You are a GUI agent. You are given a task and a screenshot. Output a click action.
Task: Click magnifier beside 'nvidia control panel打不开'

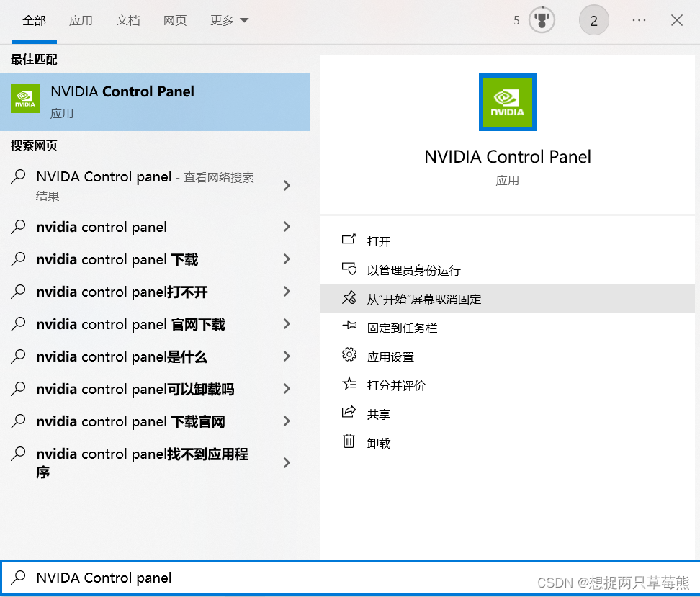(18, 292)
